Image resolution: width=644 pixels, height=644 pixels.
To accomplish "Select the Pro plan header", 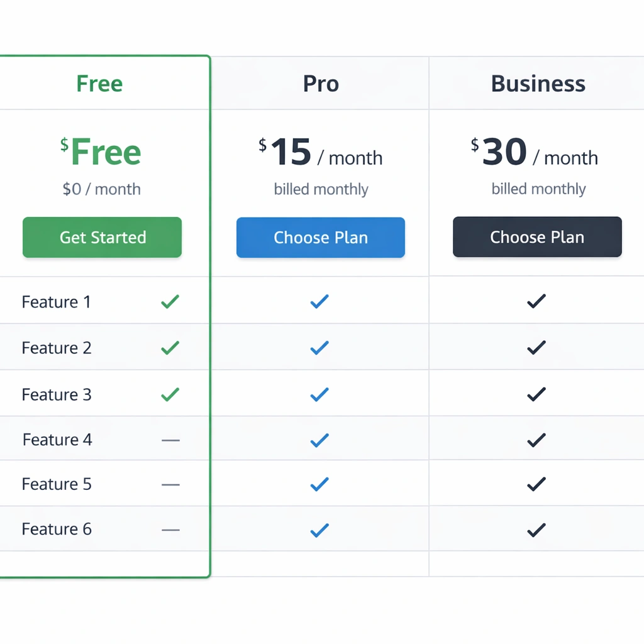I will 321,84.
